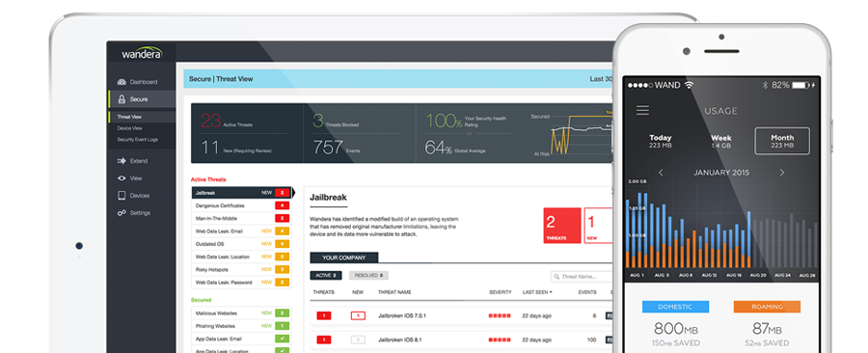
Task: Open the Devices tablet icon
Action: pyautogui.click(x=122, y=196)
